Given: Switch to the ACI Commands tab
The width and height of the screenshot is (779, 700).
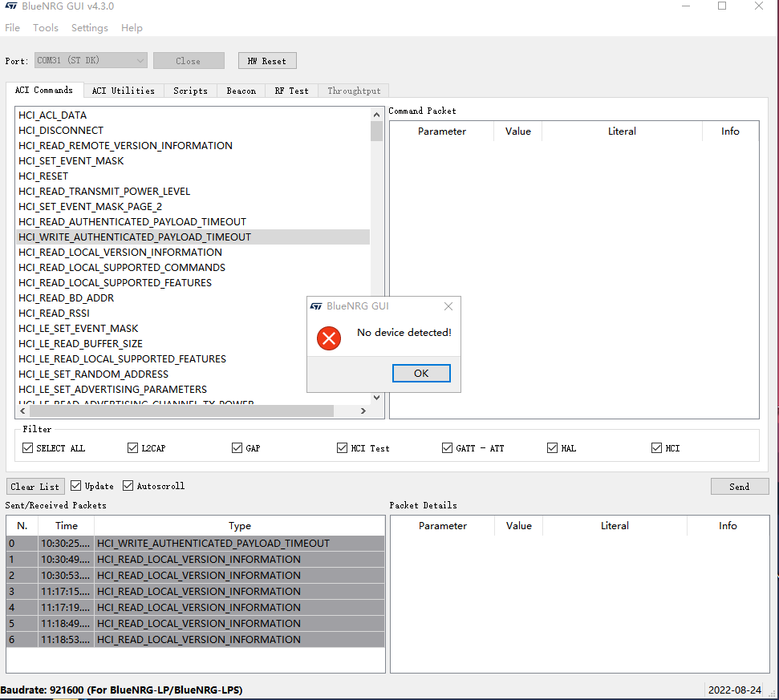Looking at the screenshot, I should [x=43, y=90].
